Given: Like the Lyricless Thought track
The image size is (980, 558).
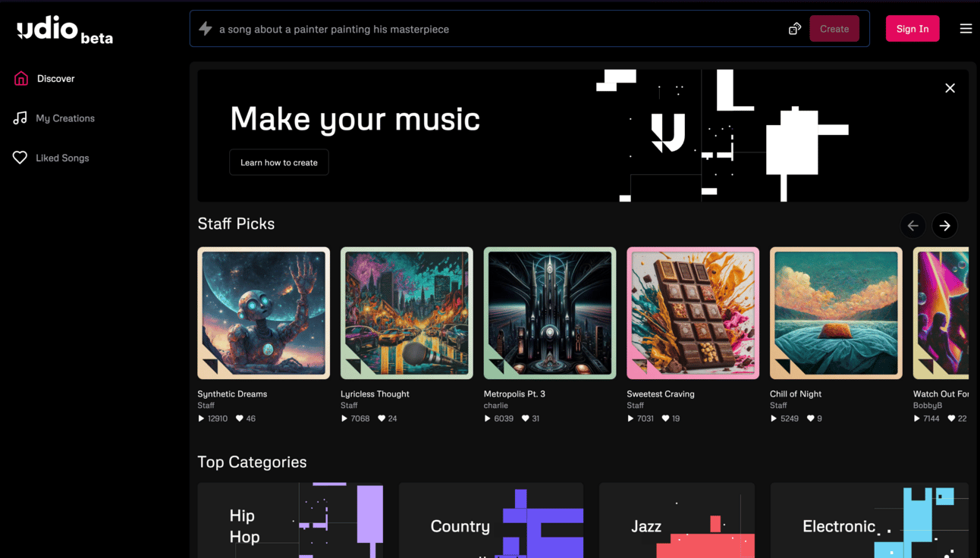Looking at the screenshot, I should coord(382,418).
